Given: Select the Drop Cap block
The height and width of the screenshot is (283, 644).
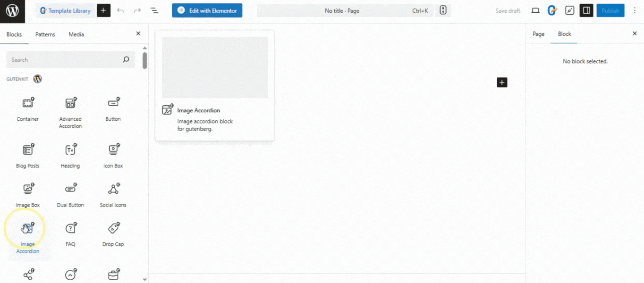Looking at the screenshot, I should [113, 233].
